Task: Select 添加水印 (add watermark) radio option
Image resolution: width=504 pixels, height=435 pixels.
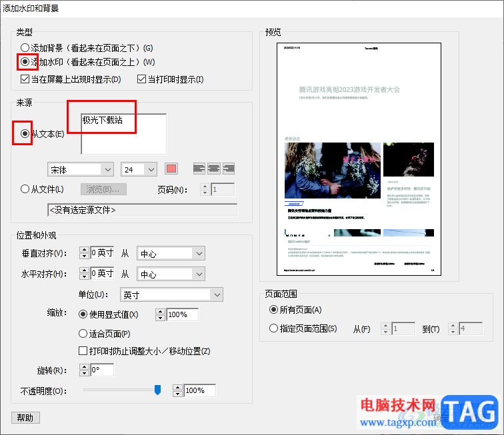Action: (25, 62)
